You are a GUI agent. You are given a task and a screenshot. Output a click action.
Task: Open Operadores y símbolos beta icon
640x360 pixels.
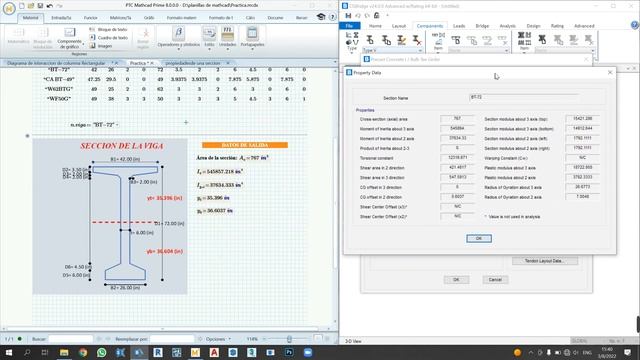pos(178,33)
